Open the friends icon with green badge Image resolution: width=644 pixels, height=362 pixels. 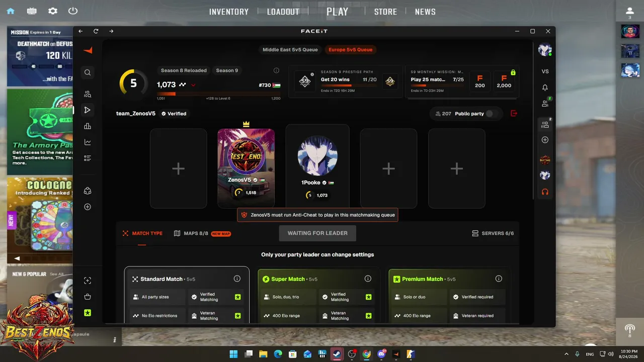pyautogui.click(x=545, y=103)
